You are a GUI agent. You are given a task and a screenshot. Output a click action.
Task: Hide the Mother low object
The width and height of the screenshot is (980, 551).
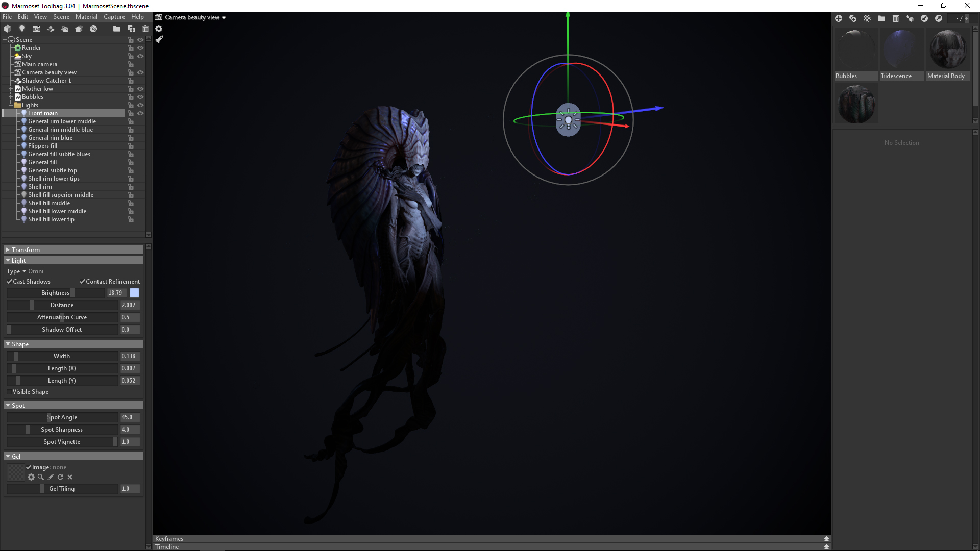click(x=140, y=89)
